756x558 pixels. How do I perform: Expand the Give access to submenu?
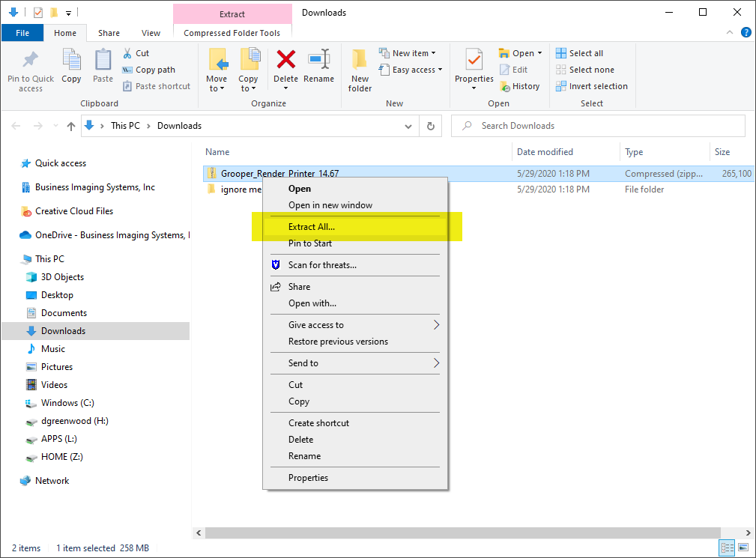[x=355, y=325]
